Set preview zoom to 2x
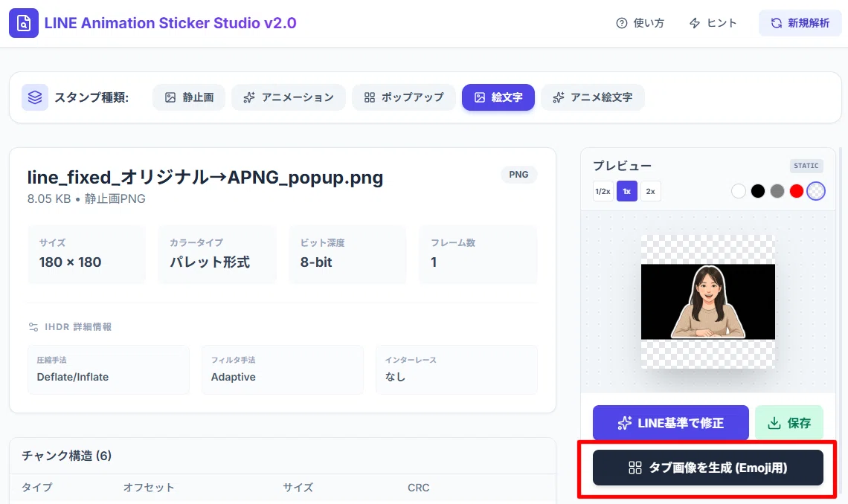 [651, 191]
